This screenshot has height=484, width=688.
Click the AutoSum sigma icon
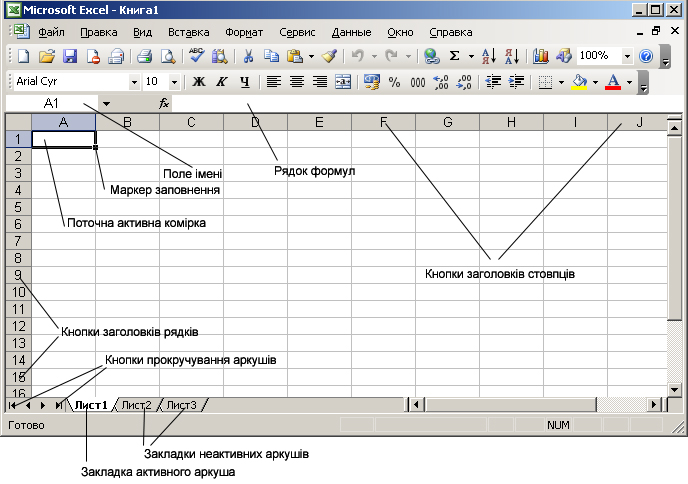tap(455, 56)
